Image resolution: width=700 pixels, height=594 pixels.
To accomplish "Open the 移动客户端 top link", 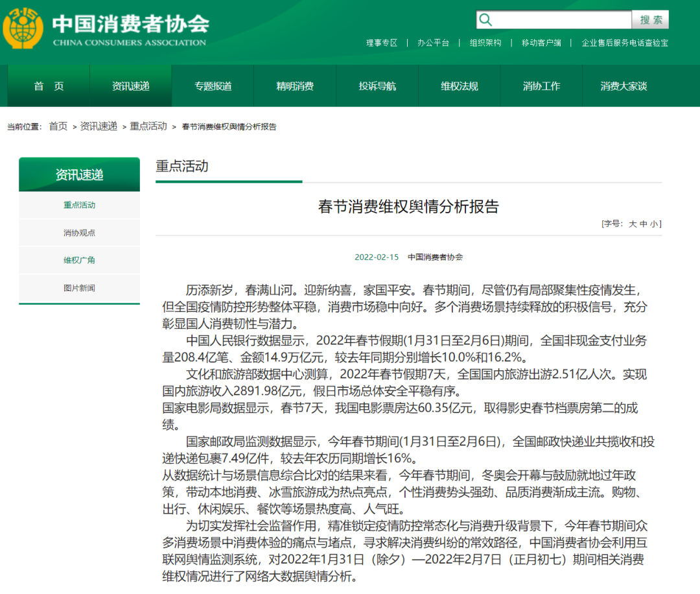I will [x=541, y=43].
